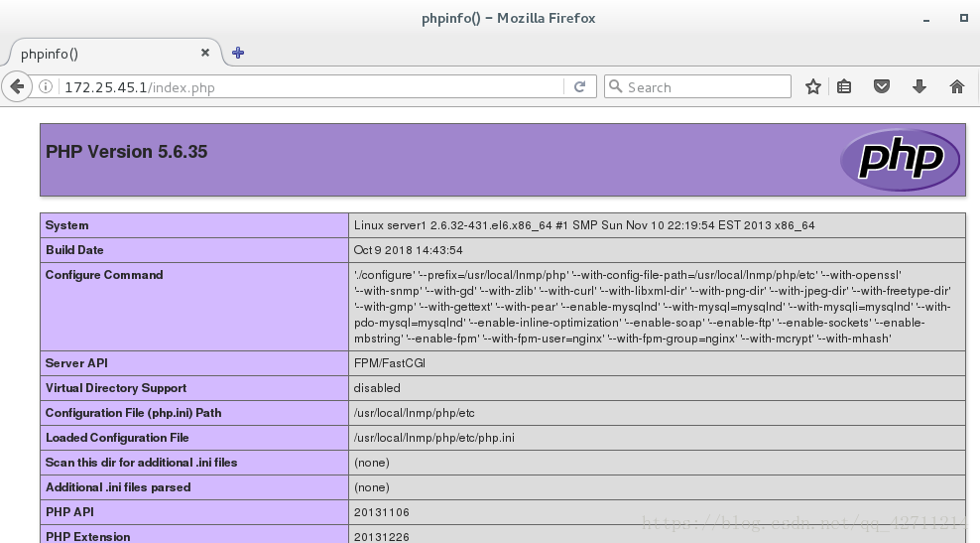Minimize the Firefox window

point(926,19)
